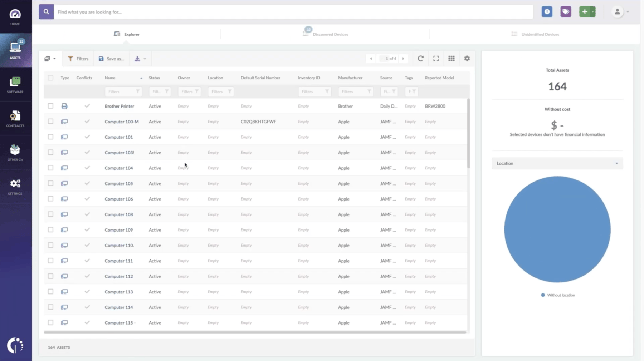644x361 pixels.
Task: Open the Filters panel
Action: (78, 58)
